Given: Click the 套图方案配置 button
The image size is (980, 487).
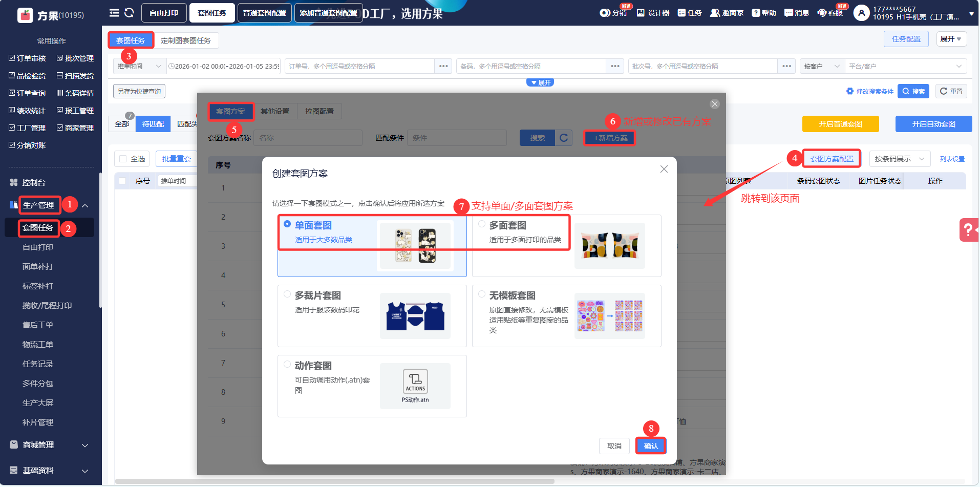Looking at the screenshot, I should point(832,159).
